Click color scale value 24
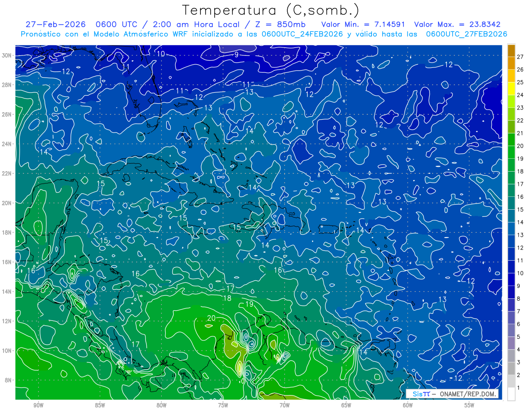This screenshot has width=532, height=411. pos(520,95)
